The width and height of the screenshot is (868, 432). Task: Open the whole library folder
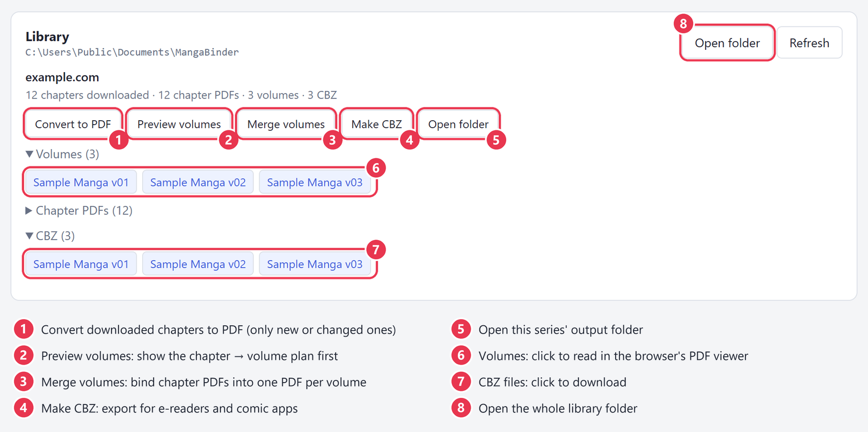(x=727, y=43)
